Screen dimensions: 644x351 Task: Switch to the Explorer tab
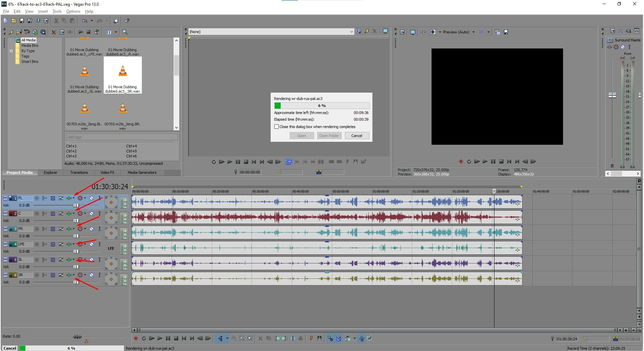coord(51,172)
